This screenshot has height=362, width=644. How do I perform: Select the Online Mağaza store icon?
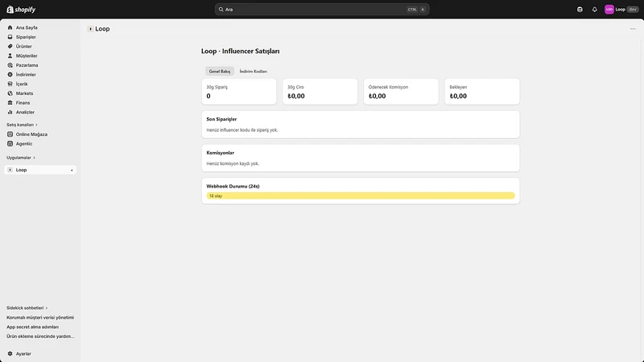coord(10,134)
